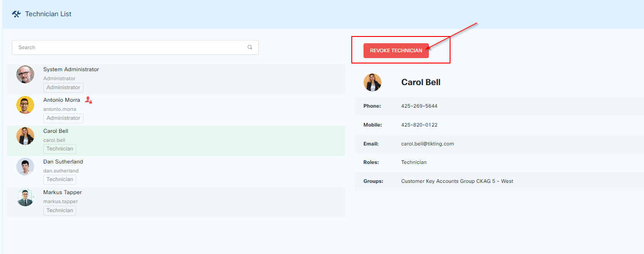Click the Technician tag under Dan Sutherland
This screenshot has width=644, height=254.
[60, 179]
